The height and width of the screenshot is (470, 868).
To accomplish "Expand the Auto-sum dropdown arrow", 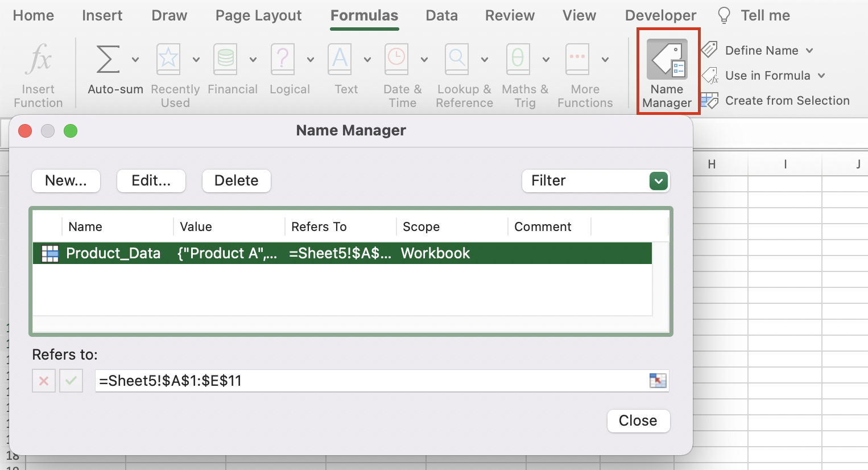I will tap(135, 59).
